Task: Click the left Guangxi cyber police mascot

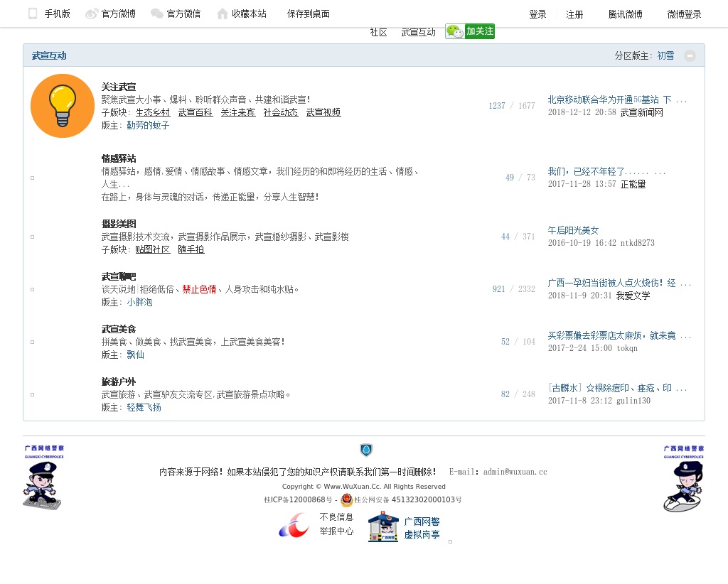Action: [43, 477]
